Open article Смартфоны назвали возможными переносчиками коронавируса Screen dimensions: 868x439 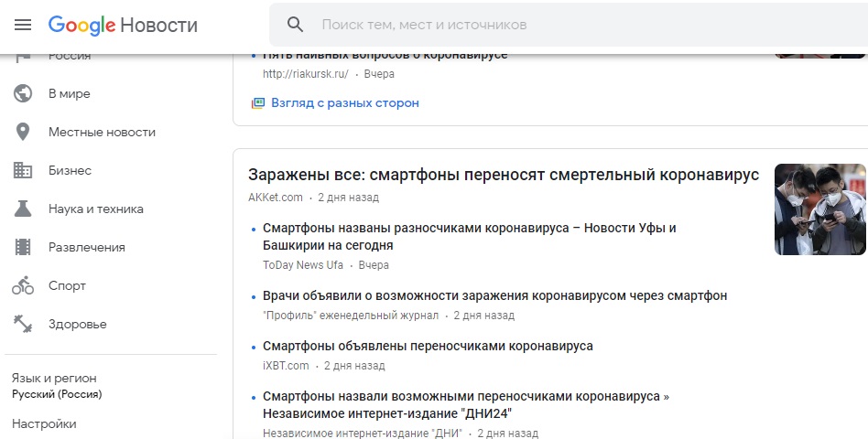pyautogui.click(x=466, y=405)
